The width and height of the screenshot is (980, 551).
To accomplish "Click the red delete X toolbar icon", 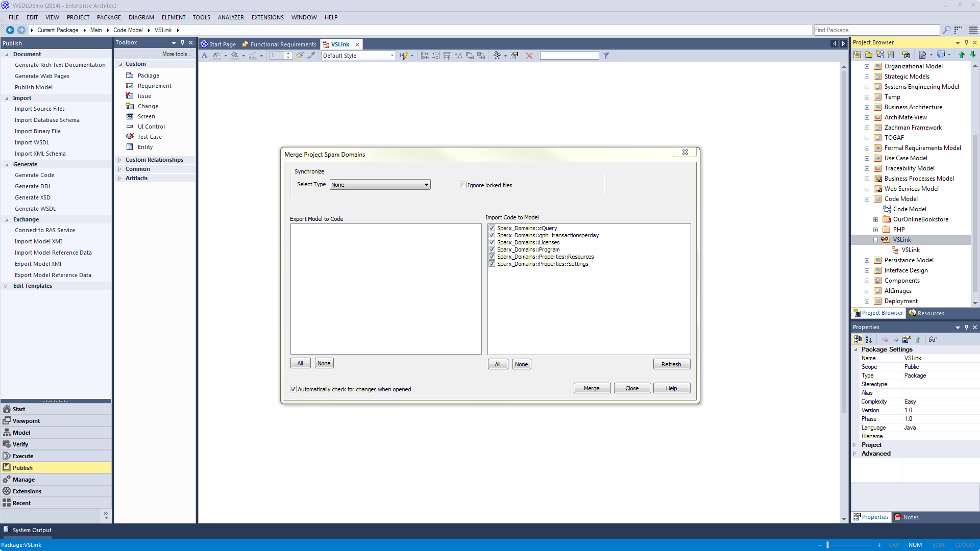I will pos(529,56).
